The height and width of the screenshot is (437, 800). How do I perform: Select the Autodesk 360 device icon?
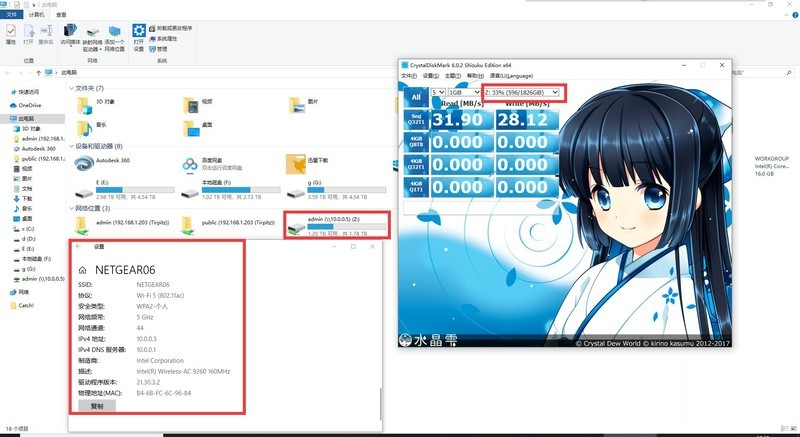point(84,164)
